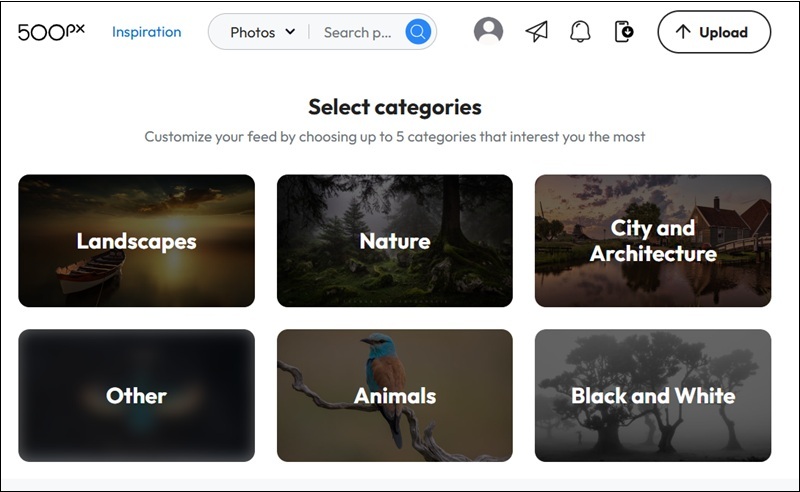Click the Select categories heading
This screenshot has width=800, height=492.
click(395, 107)
